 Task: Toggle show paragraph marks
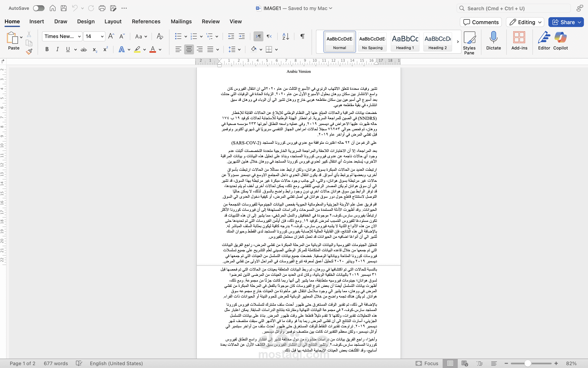click(x=302, y=36)
